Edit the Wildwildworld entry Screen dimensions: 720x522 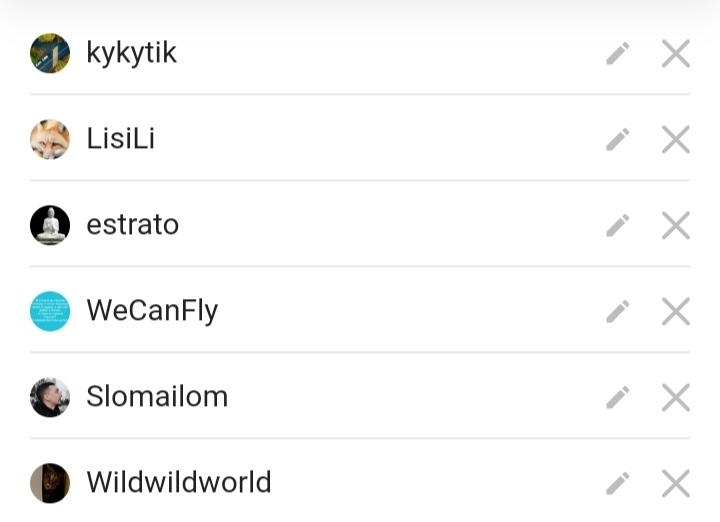(618, 484)
